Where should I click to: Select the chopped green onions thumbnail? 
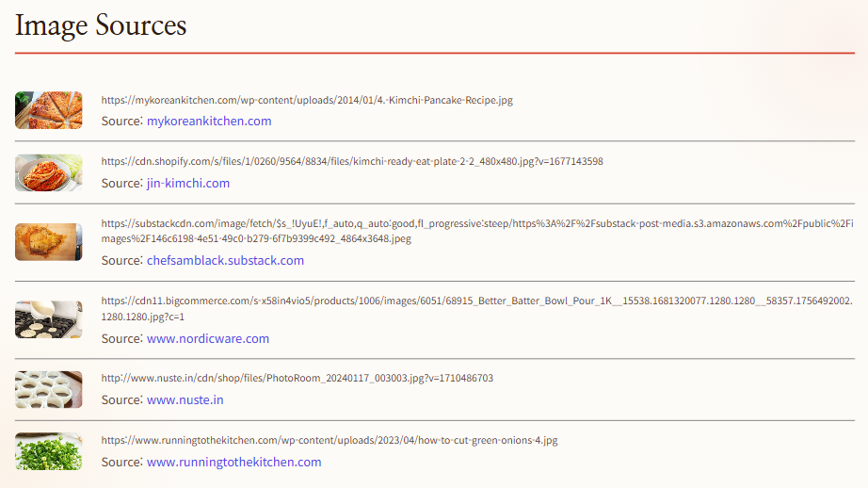(x=49, y=451)
